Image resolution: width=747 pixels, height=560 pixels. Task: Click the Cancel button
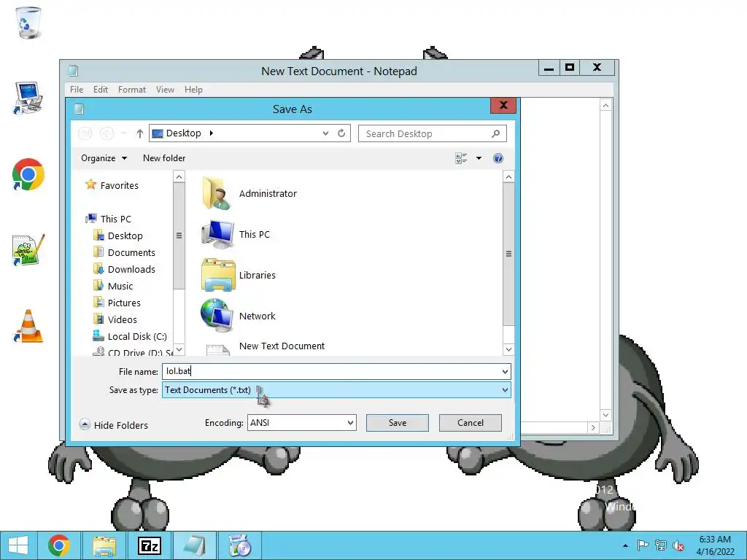tap(471, 423)
